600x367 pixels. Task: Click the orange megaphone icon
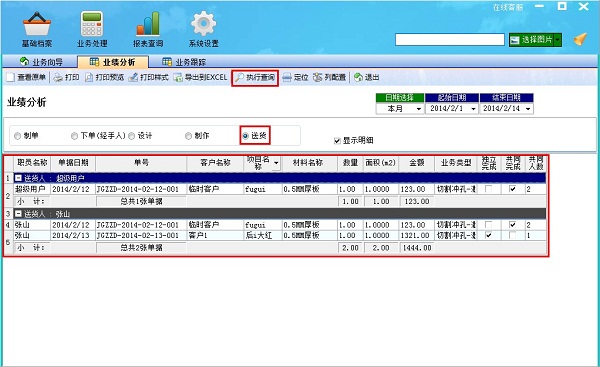[x=580, y=39]
